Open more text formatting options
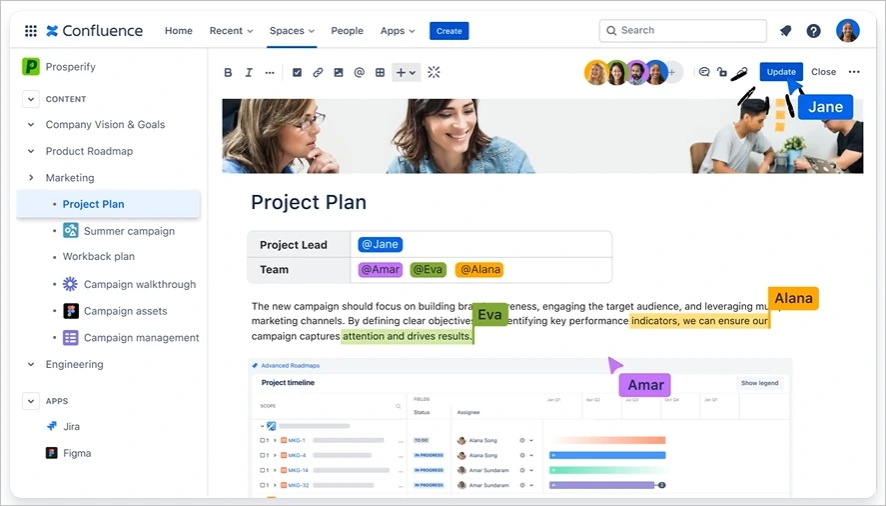Image resolution: width=886 pixels, height=506 pixels. (x=270, y=72)
